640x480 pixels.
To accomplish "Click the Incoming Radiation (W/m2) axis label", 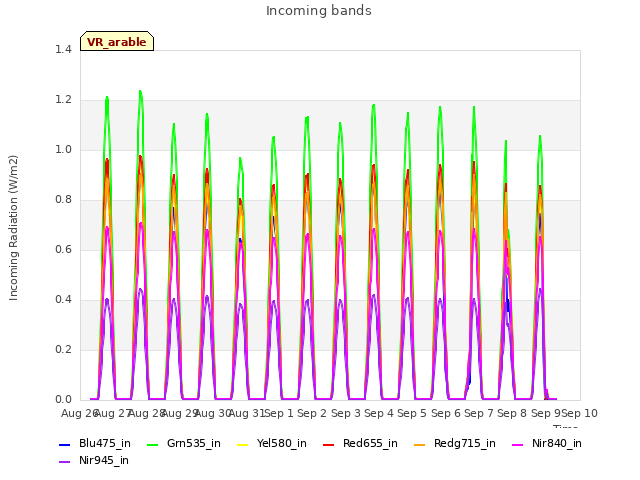I will point(13,228).
